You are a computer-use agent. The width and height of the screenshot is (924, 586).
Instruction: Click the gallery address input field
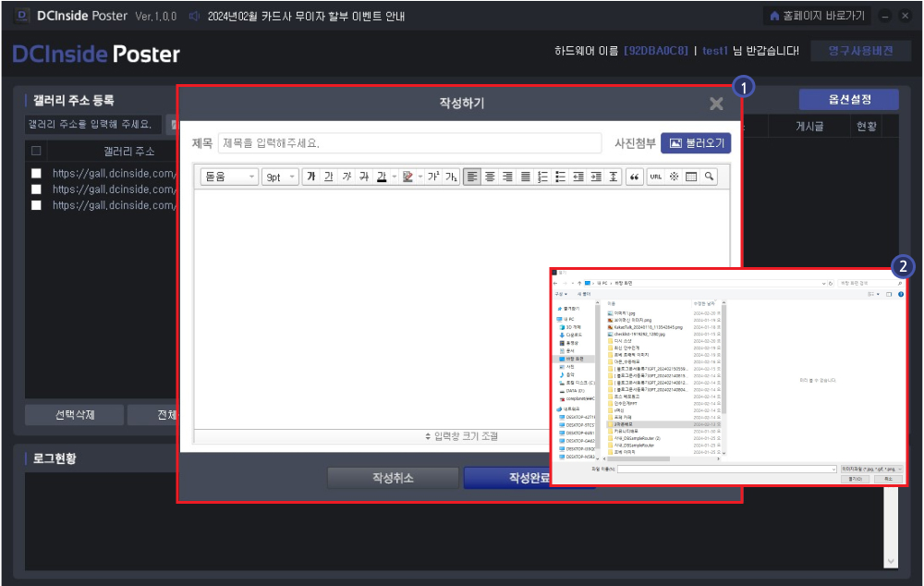93,125
